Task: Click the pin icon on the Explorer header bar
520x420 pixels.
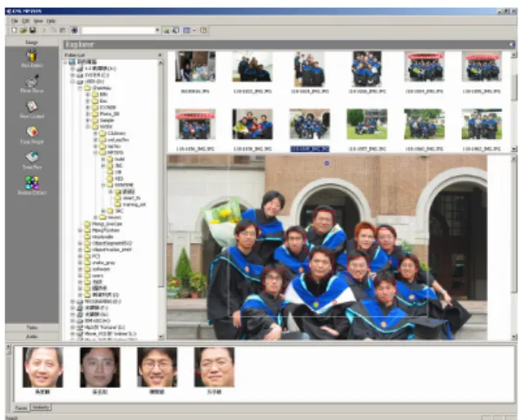Action: pos(511,44)
